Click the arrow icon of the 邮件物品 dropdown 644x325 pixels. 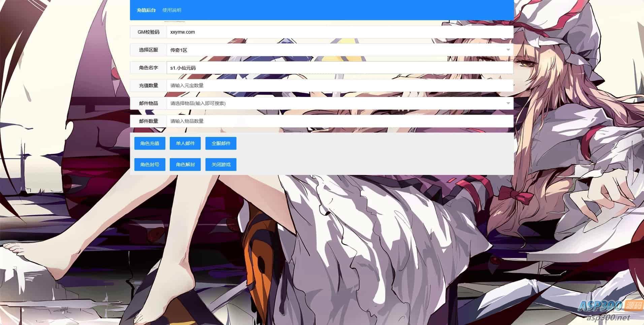pyautogui.click(x=508, y=103)
